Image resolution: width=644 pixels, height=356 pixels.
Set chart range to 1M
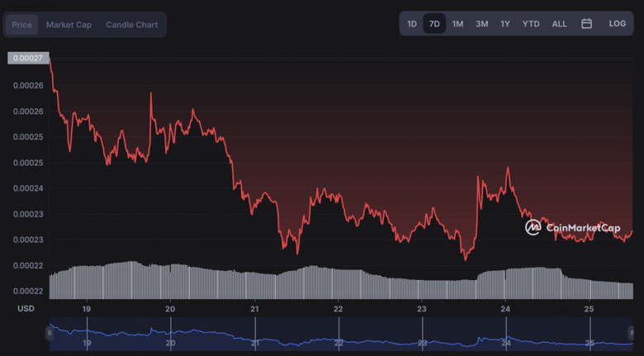[x=457, y=24]
